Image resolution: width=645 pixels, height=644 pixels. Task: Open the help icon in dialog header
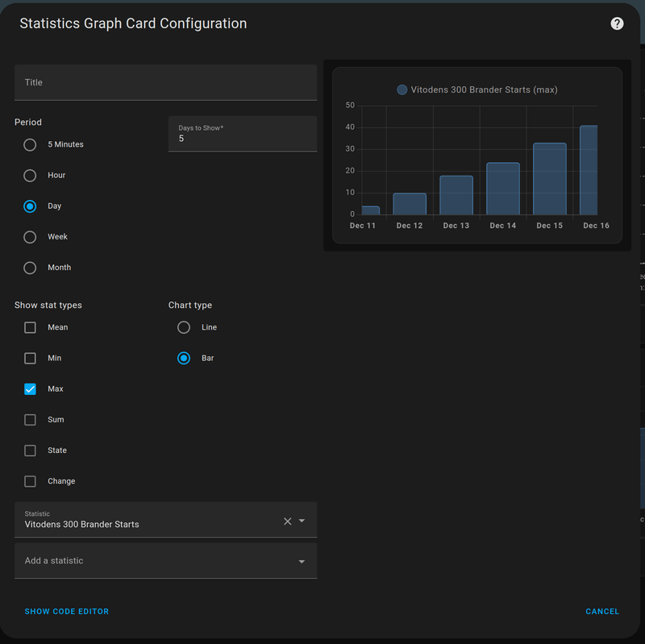click(x=617, y=23)
